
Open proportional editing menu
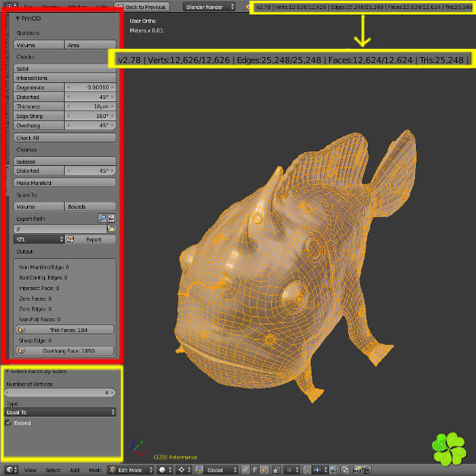(x=292, y=470)
